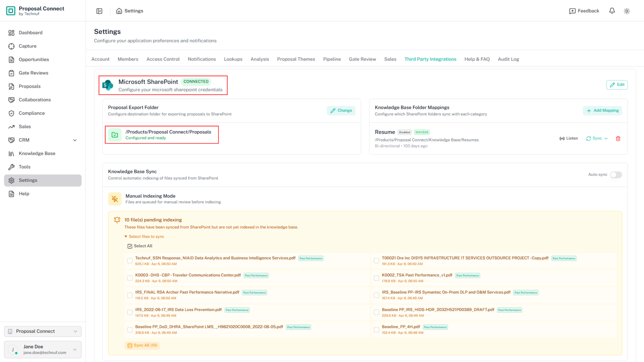Check Baseline_PP_4H.pdf file
Image resolution: width=644 pixels, height=362 pixels.
point(376,330)
